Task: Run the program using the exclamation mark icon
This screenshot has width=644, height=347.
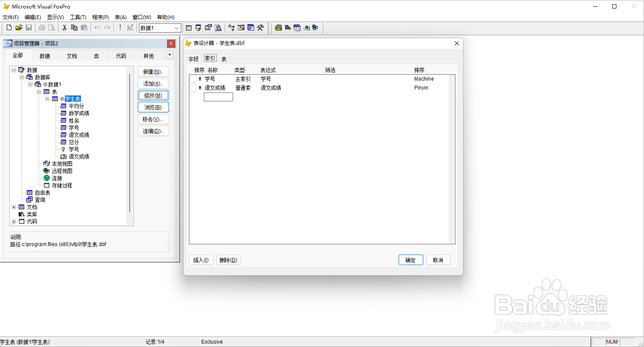Action: tap(120, 28)
